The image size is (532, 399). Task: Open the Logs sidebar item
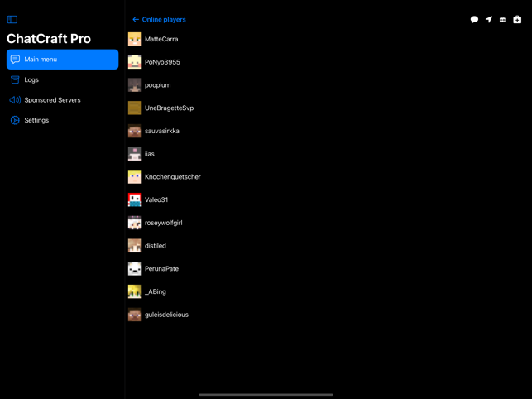[31, 79]
